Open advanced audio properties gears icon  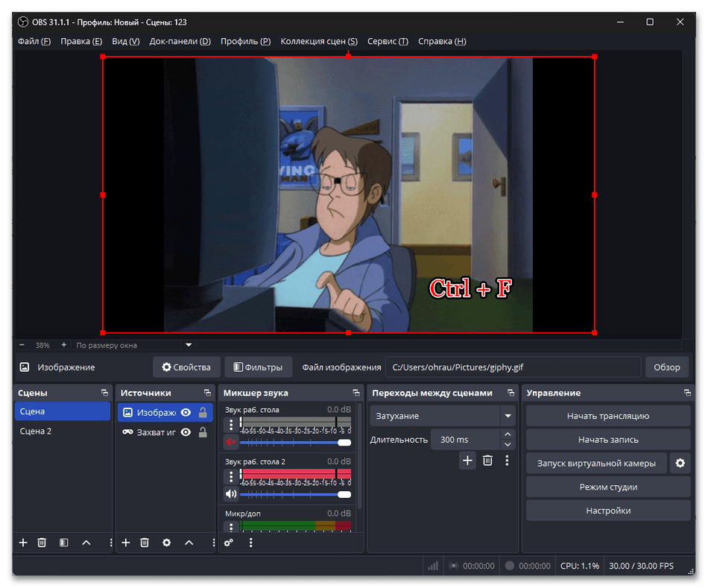(x=229, y=543)
